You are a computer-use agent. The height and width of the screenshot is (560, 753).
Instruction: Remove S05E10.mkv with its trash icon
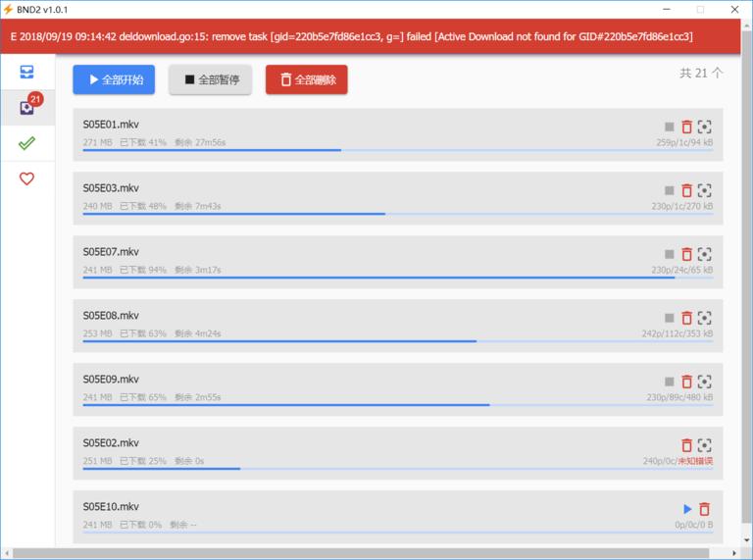[705, 509]
